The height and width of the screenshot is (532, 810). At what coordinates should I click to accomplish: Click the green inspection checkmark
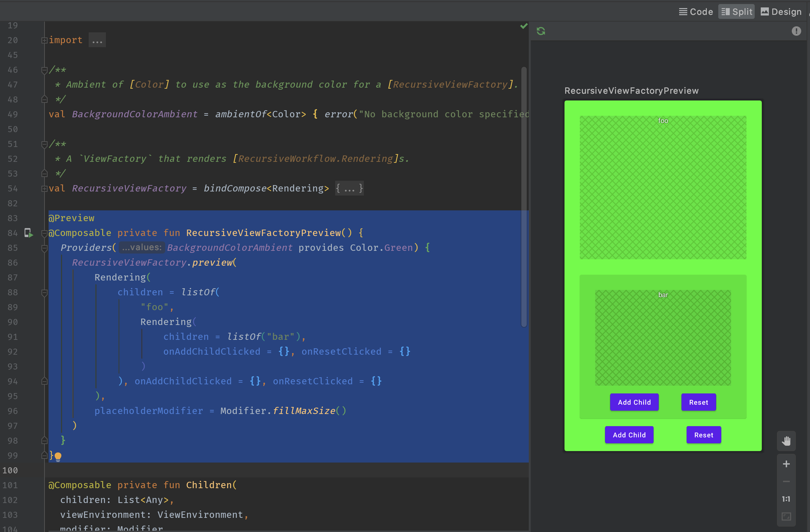tap(524, 26)
